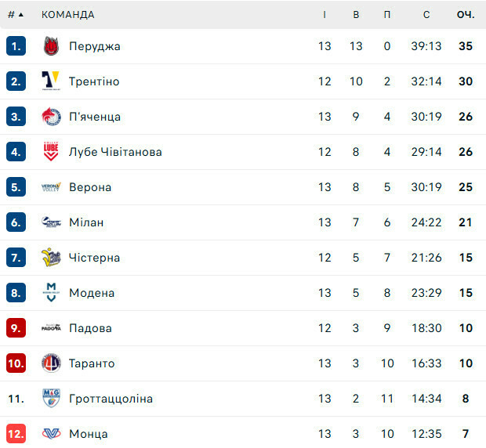Click the Grottazzolina team logo
The width and height of the screenshot is (486, 448).
tap(51, 399)
